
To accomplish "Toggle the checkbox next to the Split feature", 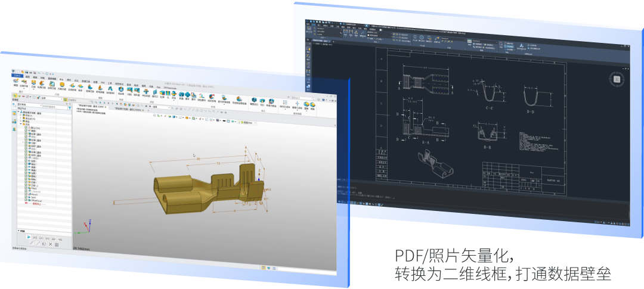I will 27,197.
